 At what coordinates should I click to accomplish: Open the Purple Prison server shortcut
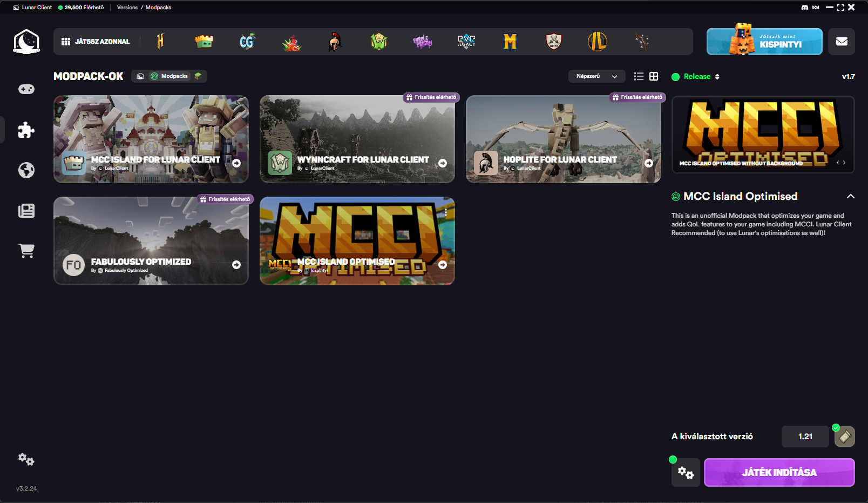423,42
